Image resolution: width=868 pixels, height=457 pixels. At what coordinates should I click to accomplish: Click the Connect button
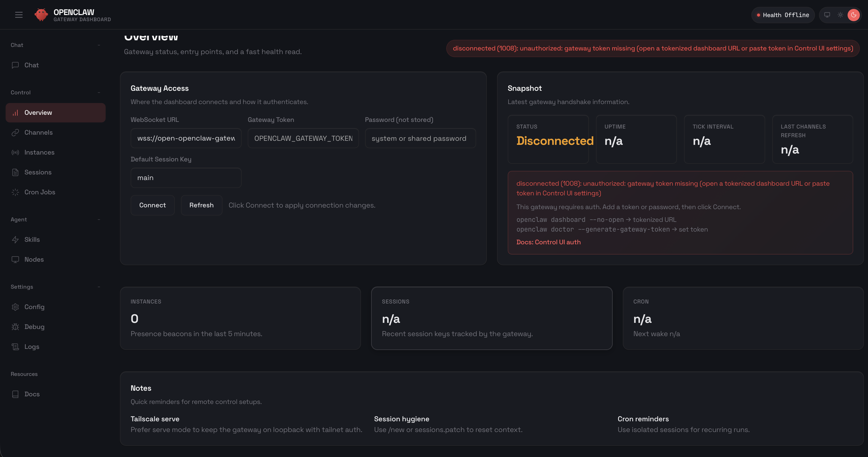point(152,205)
